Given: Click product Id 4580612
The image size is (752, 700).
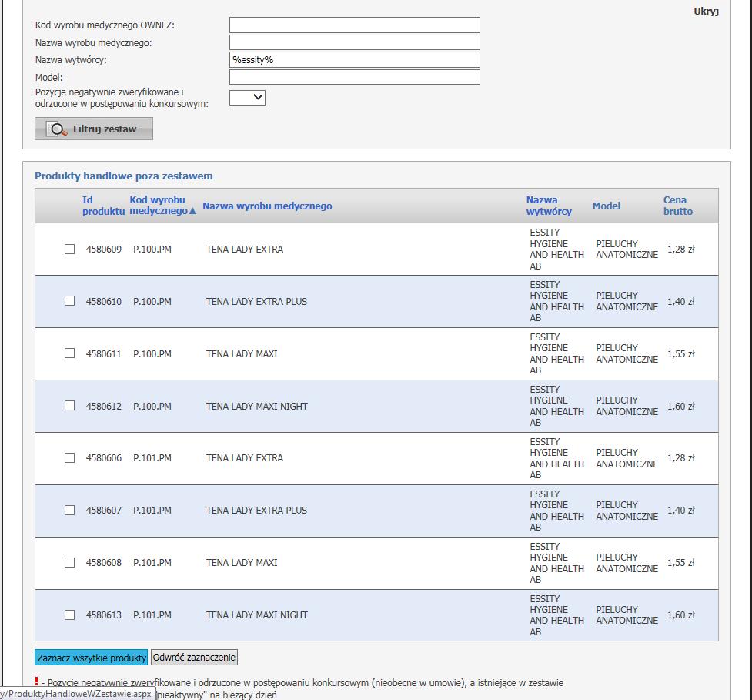Looking at the screenshot, I should pos(104,406).
